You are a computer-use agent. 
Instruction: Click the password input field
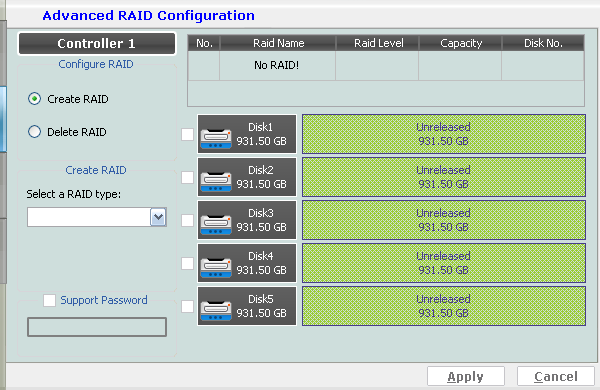(x=97, y=327)
